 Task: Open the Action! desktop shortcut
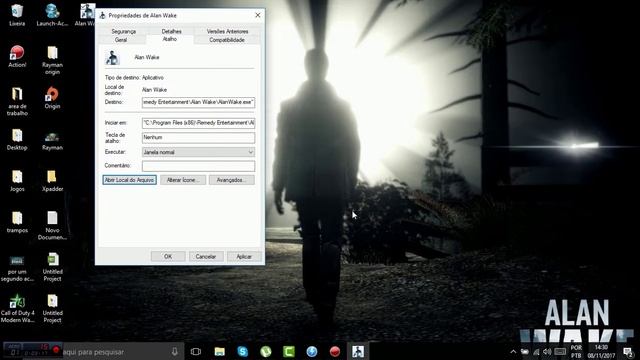click(17, 56)
